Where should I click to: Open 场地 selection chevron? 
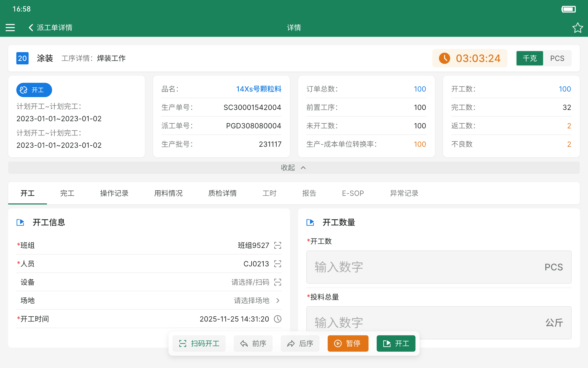tap(278, 301)
